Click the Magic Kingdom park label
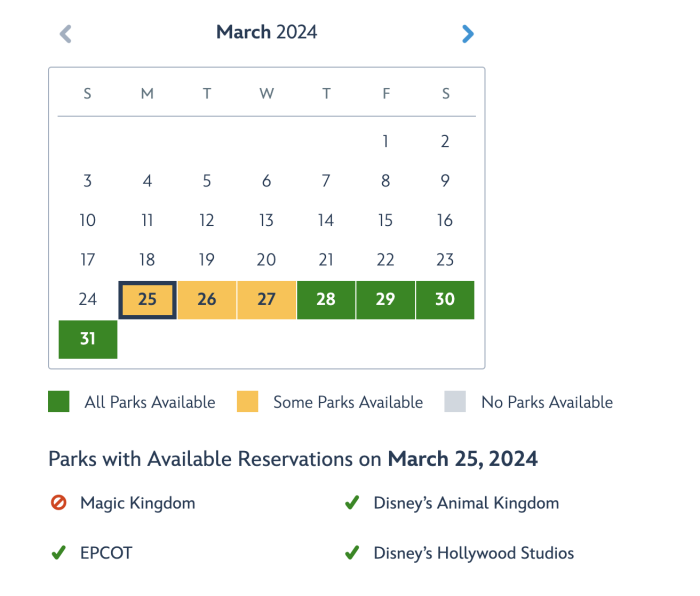Image resolution: width=700 pixels, height=596 pixels. 137,504
